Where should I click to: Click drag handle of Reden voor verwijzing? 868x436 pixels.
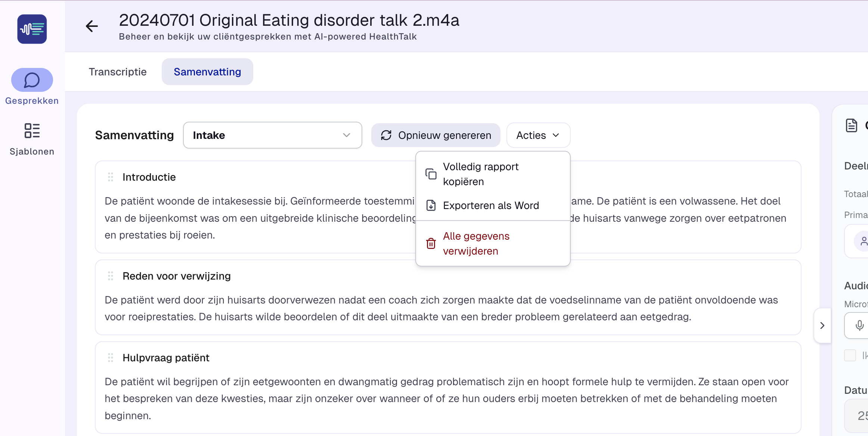click(x=111, y=276)
